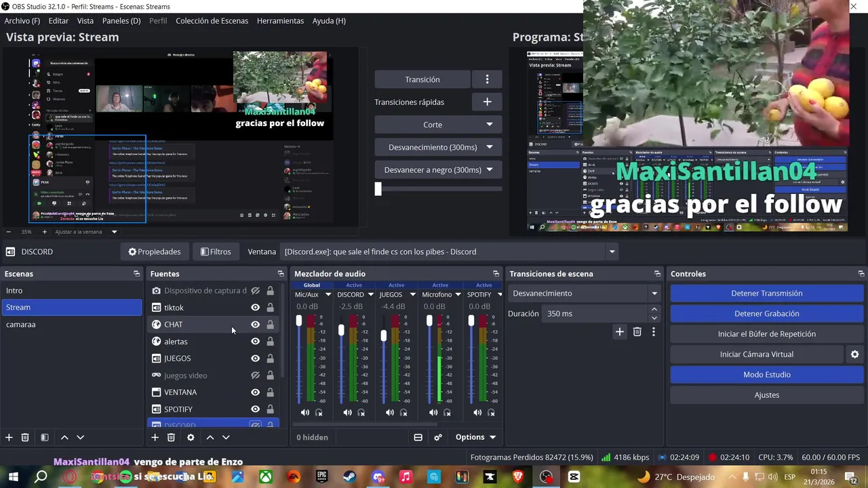Move selected source down in Fuentes
Image resolution: width=868 pixels, height=488 pixels.
coord(226,437)
